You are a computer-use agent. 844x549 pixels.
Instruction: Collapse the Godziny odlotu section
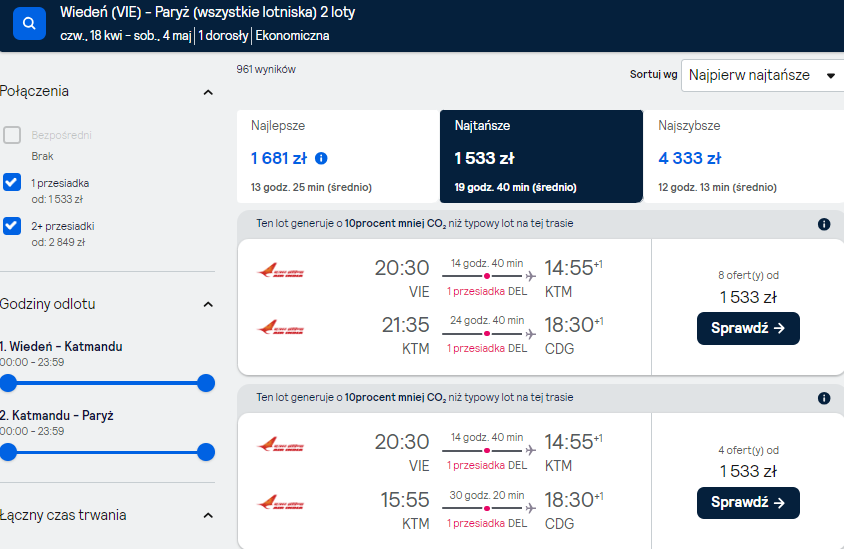[208, 305]
